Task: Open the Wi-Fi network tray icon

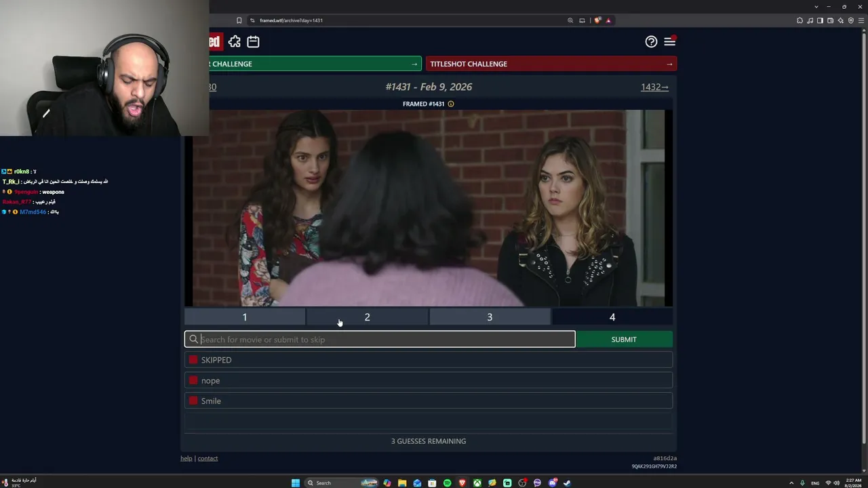Action: (x=828, y=483)
